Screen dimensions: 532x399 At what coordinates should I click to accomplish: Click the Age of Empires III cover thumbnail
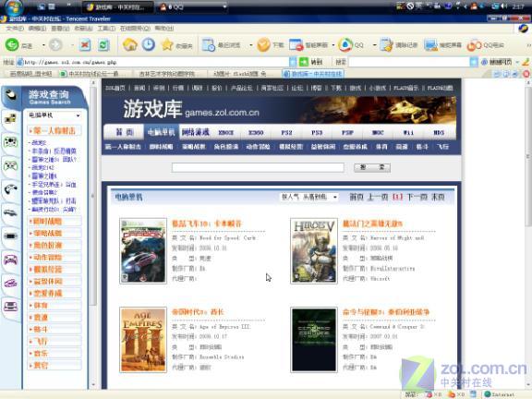tap(143, 340)
